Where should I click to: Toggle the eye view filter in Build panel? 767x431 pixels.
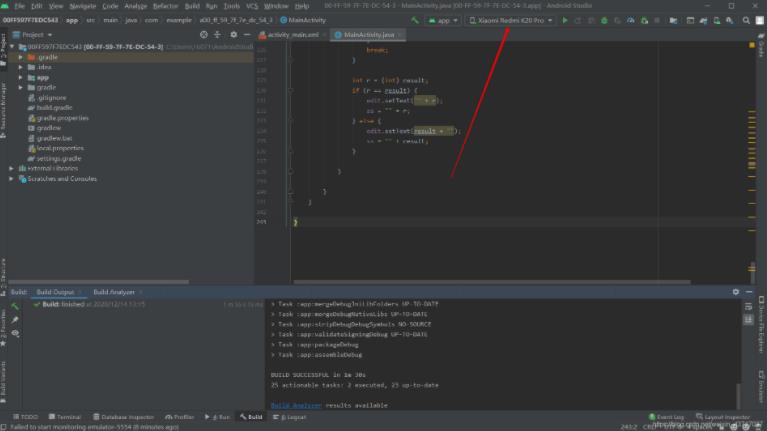[15, 333]
